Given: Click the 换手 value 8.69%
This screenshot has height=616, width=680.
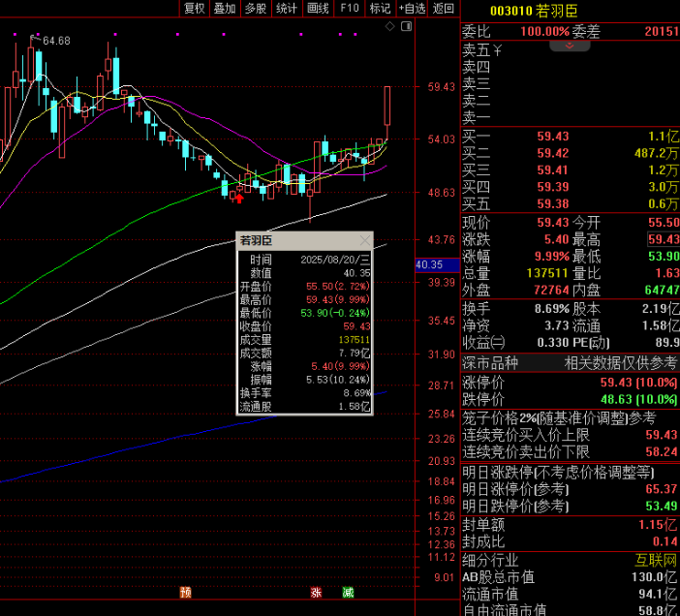Looking at the screenshot, I should click(551, 309).
